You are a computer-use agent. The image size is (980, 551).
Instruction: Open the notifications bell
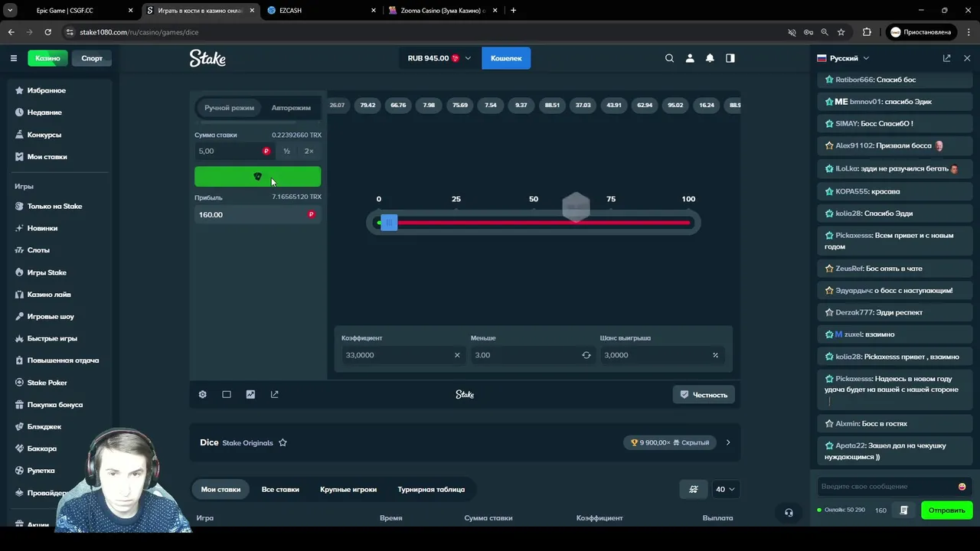710,58
